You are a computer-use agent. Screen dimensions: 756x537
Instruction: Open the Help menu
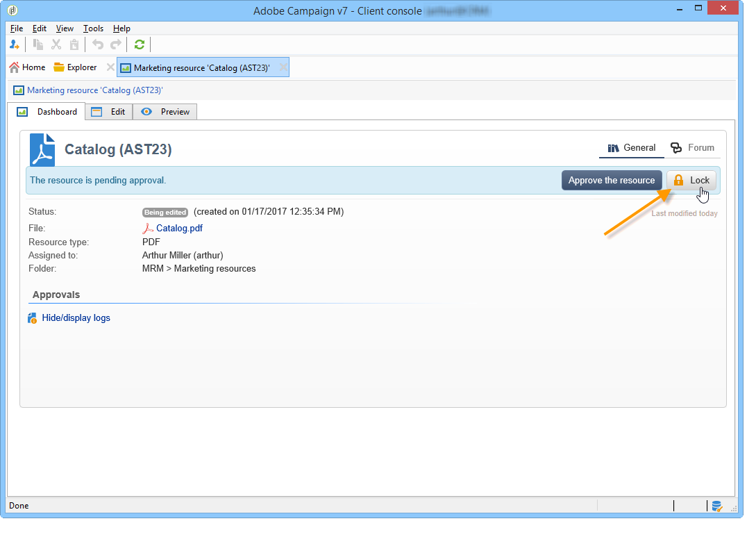coord(121,28)
